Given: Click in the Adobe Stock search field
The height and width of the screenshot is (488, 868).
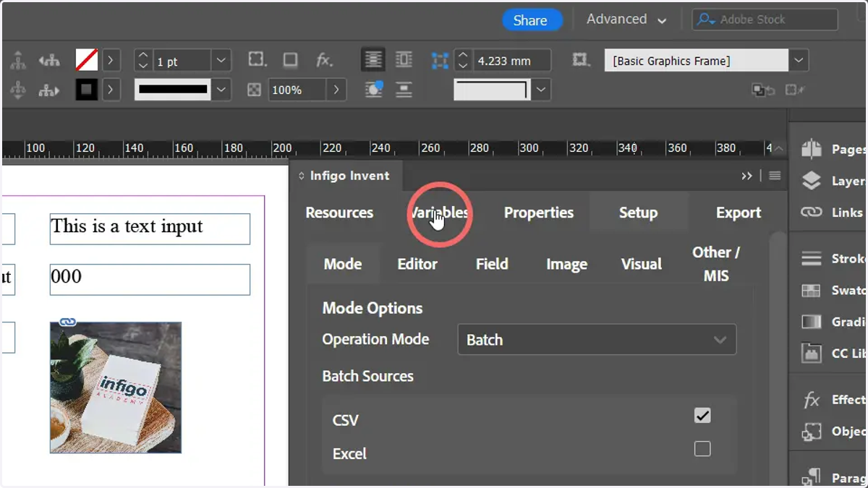Looking at the screenshot, I should 765,20.
